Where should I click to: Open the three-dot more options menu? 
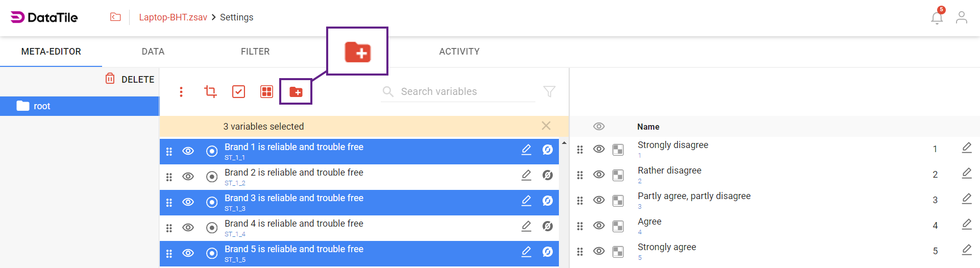pyautogui.click(x=181, y=92)
